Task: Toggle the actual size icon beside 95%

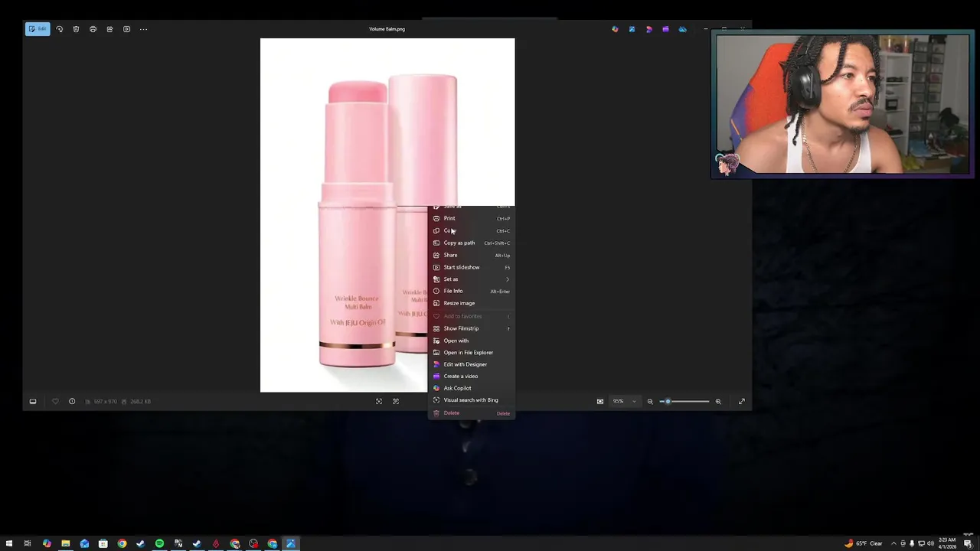Action: pyautogui.click(x=600, y=401)
